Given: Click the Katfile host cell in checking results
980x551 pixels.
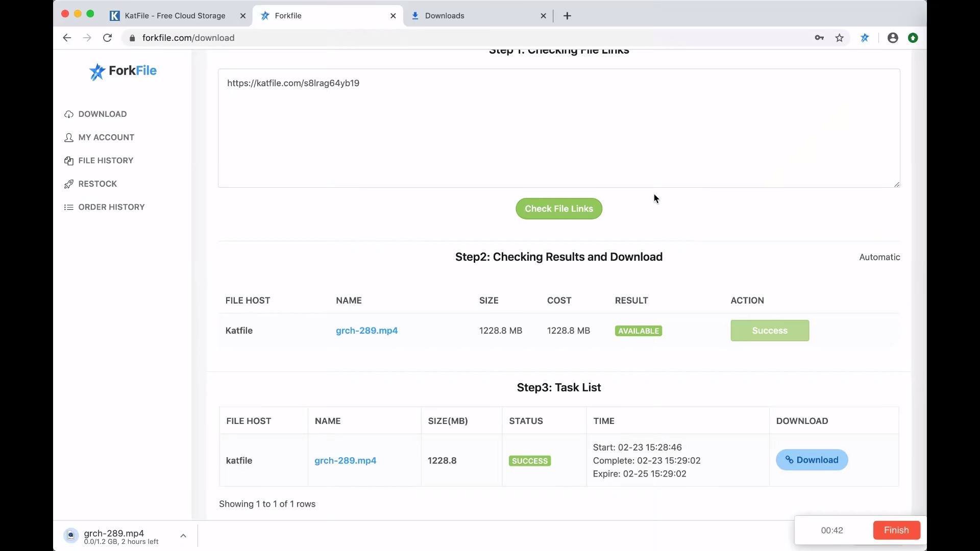Looking at the screenshot, I should tap(239, 331).
